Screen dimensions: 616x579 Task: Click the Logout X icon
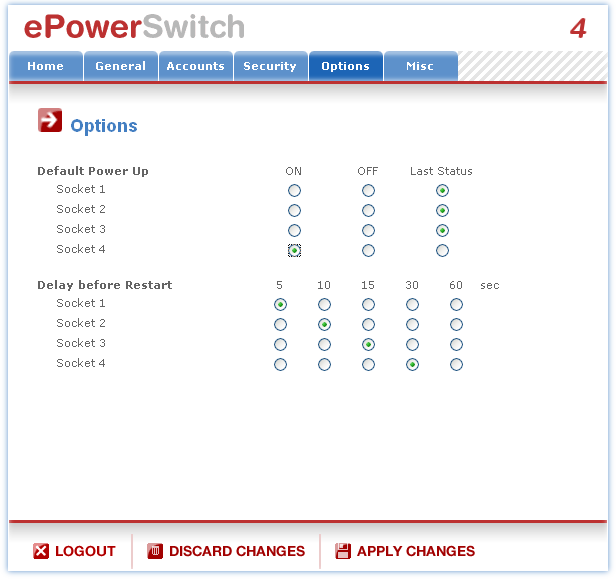[x=41, y=551]
